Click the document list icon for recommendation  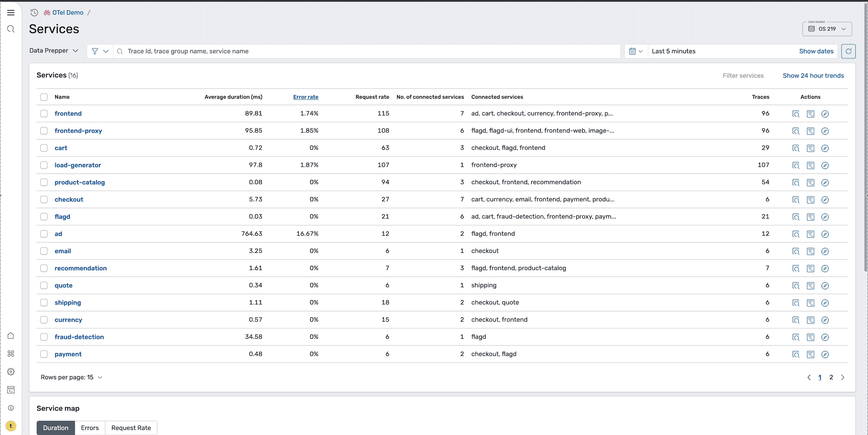point(811,269)
